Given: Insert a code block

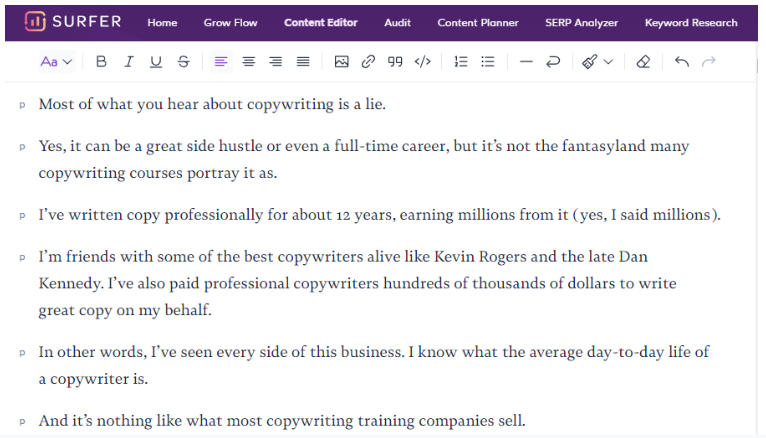Looking at the screenshot, I should coord(423,62).
